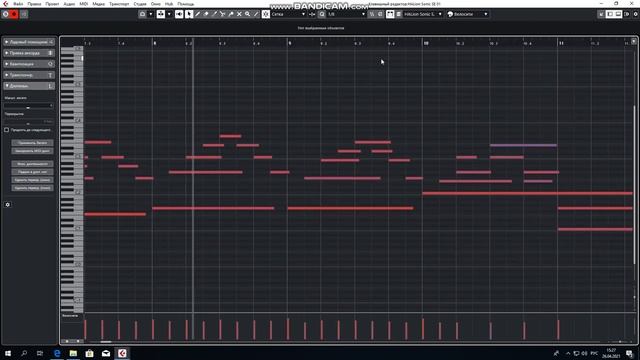The height and width of the screenshot is (360, 640).
Task: Open the Файл menu
Action: click(18, 4)
